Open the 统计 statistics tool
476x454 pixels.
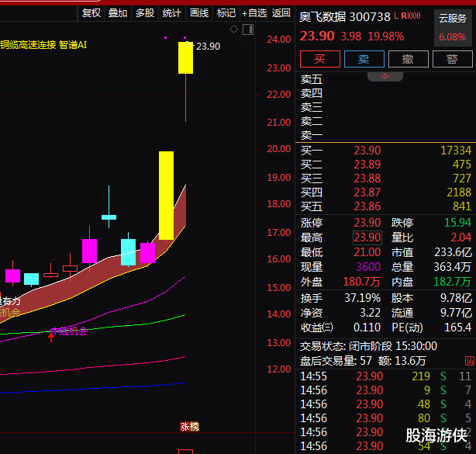point(172,13)
